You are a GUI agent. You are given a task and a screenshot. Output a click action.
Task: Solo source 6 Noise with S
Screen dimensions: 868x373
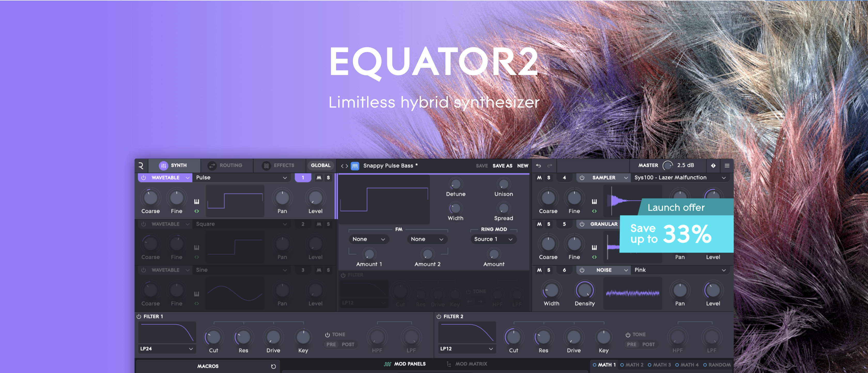[549, 270]
